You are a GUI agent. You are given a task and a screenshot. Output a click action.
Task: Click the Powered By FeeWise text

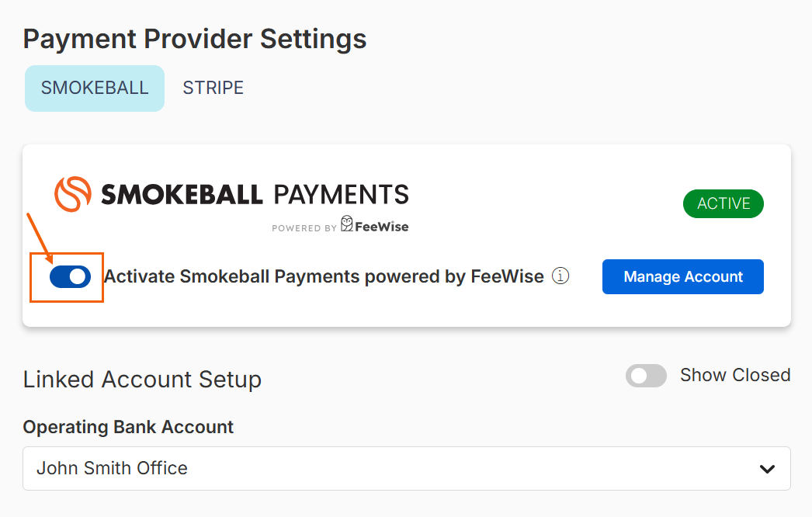pyautogui.click(x=340, y=226)
